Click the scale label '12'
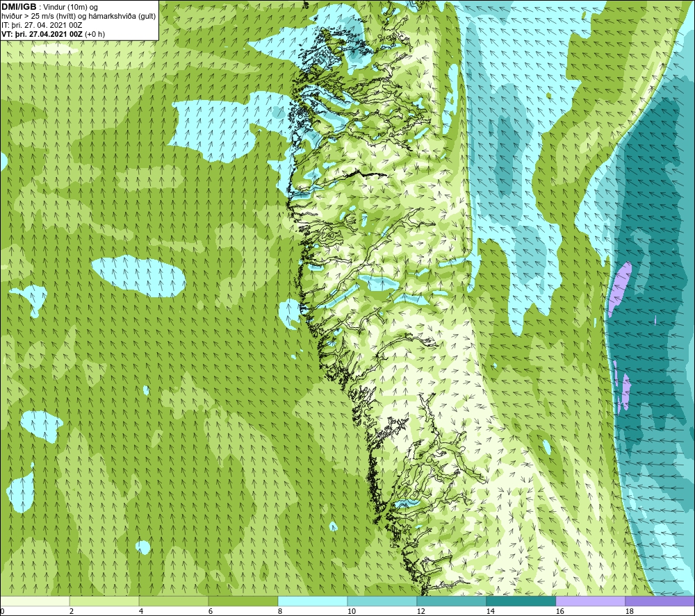 420,612
